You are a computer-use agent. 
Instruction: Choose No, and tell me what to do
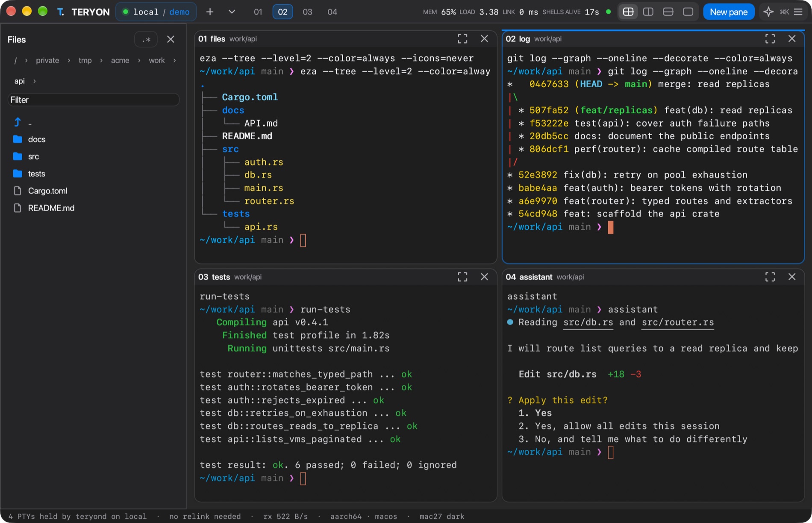[x=633, y=439]
